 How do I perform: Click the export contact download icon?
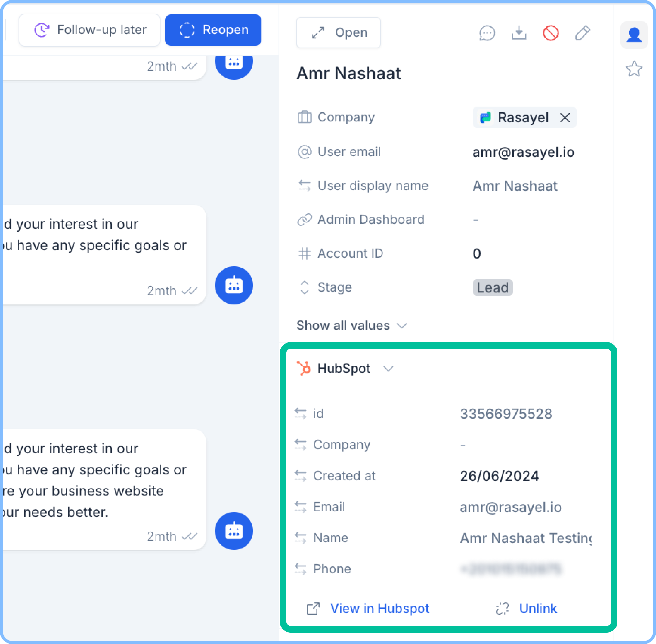(519, 33)
